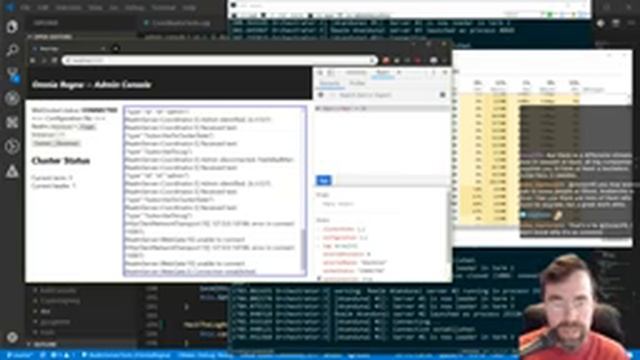The height and width of the screenshot is (360, 640).
Task: Reload the Admin Console page
Action: (x=54, y=60)
